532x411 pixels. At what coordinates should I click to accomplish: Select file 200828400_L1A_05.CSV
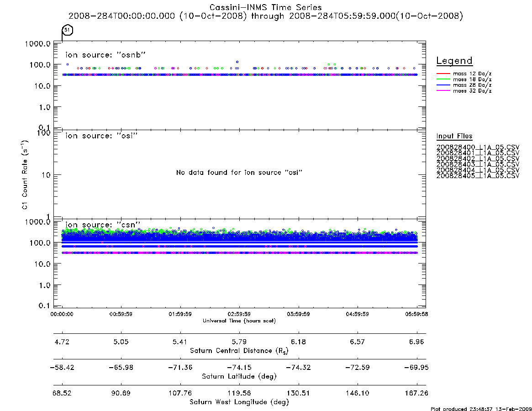pos(478,148)
